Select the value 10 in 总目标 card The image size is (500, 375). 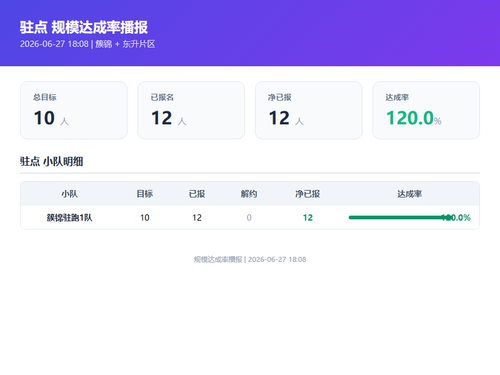pyautogui.click(x=44, y=118)
